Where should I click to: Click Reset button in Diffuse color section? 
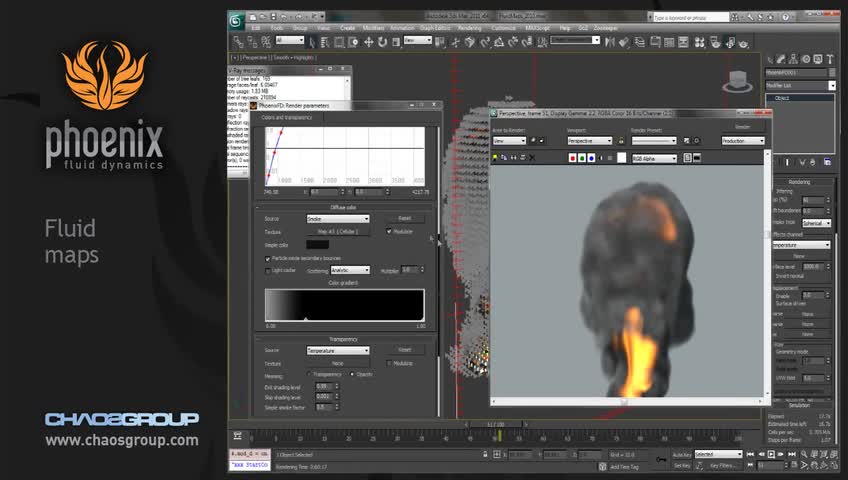coord(404,218)
